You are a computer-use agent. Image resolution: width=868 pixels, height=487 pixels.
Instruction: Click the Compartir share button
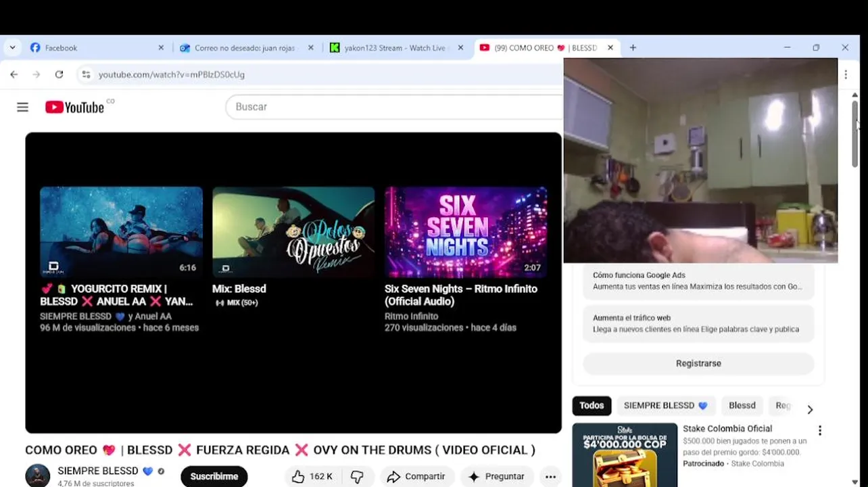coord(417,476)
